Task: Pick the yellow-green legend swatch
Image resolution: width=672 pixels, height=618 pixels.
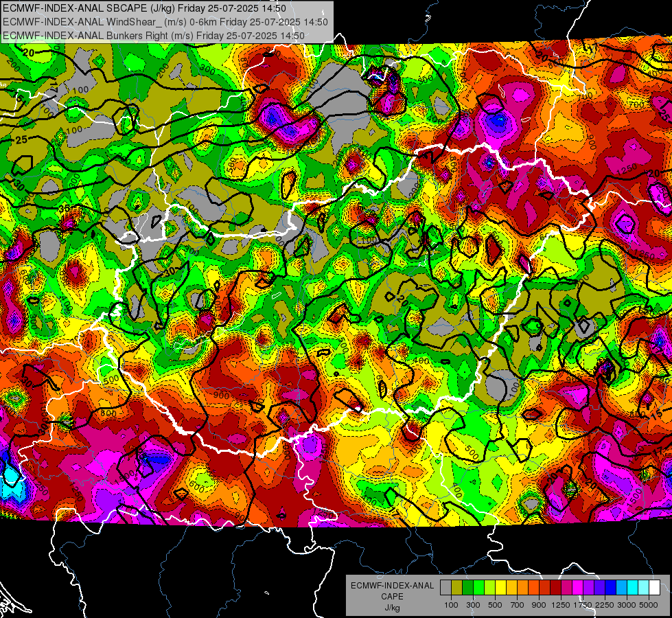Action: [x=489, y=588]
